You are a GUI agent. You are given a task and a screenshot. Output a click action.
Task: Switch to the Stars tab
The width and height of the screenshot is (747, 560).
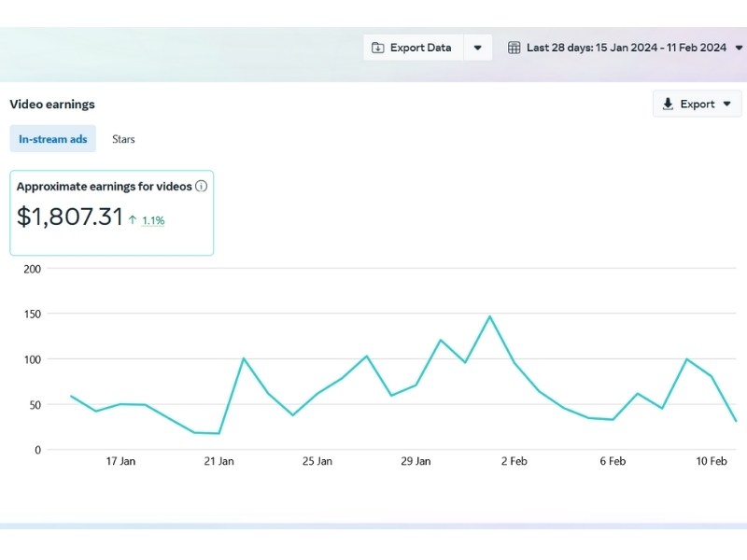pyautogui.click(x=123, y=139)
